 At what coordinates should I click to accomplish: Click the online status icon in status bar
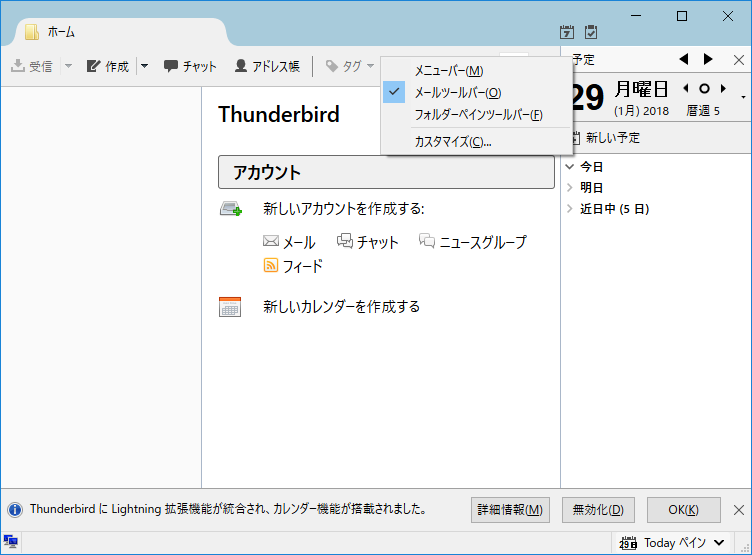click(x=10, y=542)
